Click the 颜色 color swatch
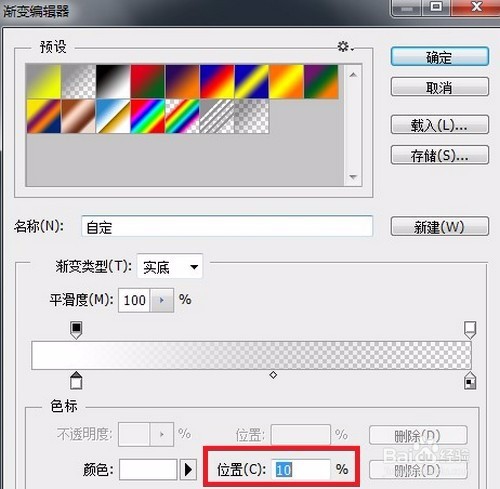The height and width of the screenshot is (489, 500). point(148,469)
